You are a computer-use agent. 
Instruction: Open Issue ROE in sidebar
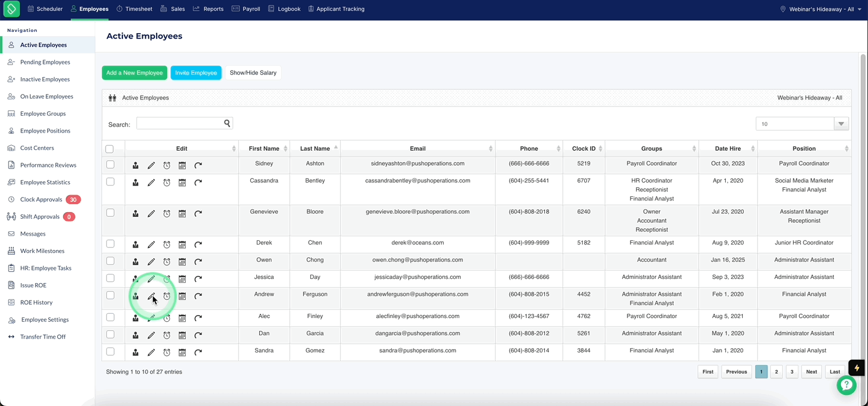point(33,286)
